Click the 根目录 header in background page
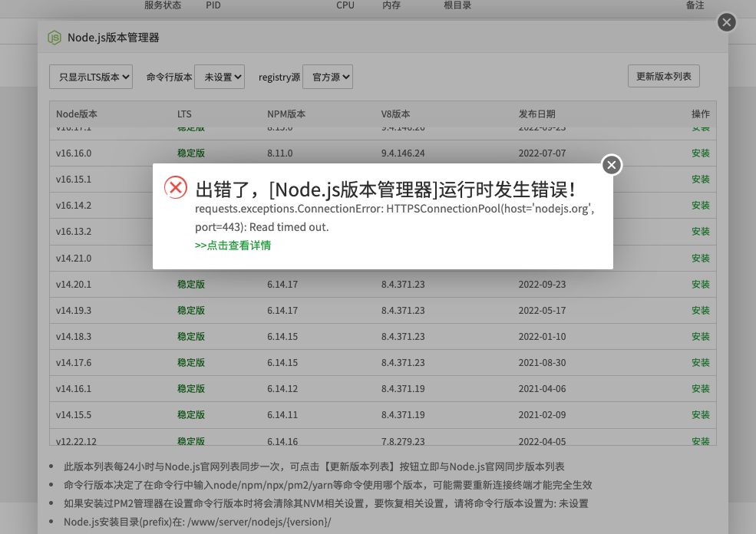This screenshot has width=756, height=534. coord(457,5)
